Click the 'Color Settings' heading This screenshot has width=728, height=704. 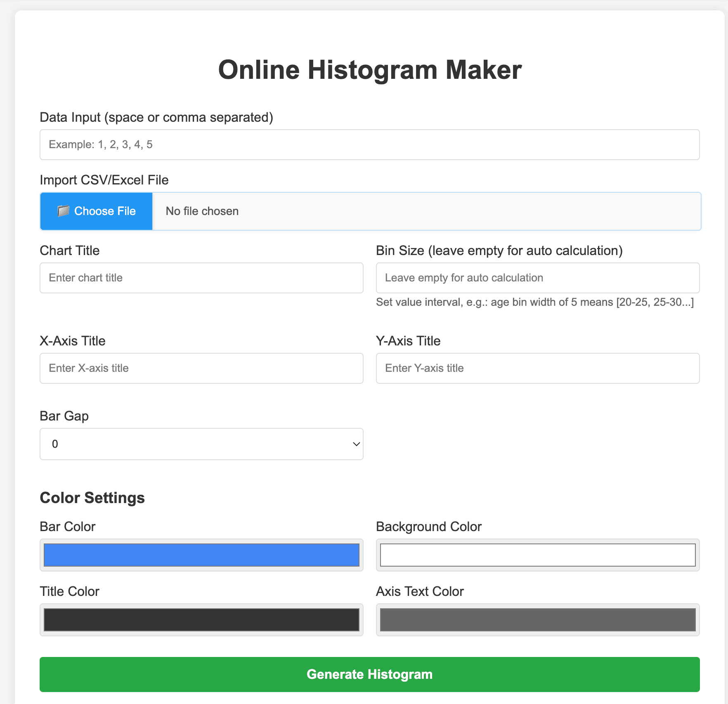(92, 498)
